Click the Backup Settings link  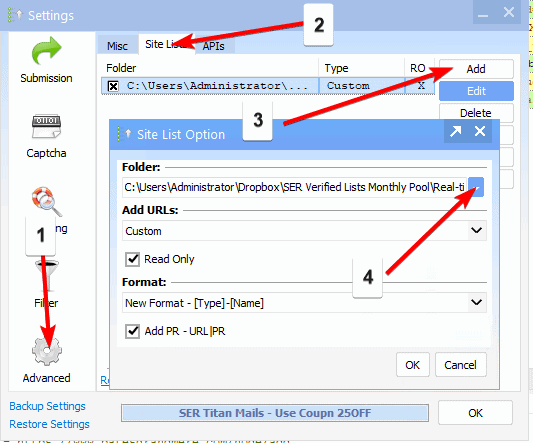pos(47,406)
